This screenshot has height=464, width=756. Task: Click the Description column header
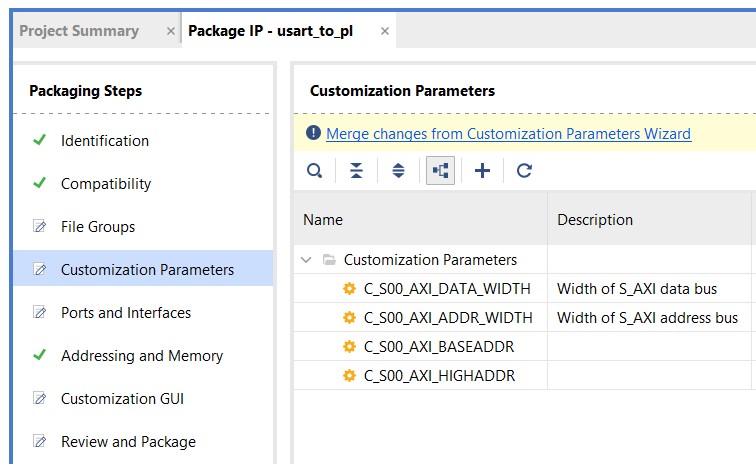(595, 220)
